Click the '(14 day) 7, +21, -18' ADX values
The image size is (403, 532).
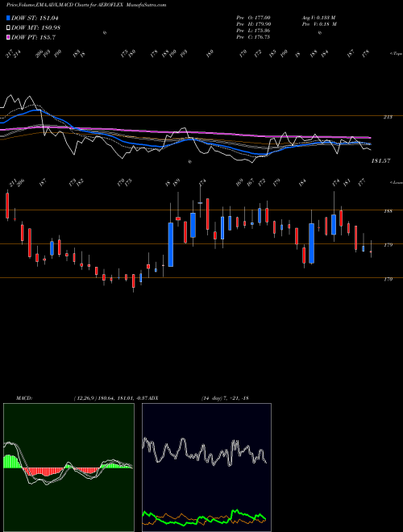pos(225,398)
